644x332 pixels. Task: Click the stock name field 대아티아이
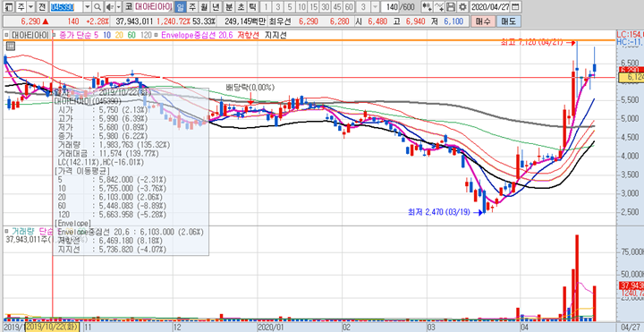click(x=153, y=7)
